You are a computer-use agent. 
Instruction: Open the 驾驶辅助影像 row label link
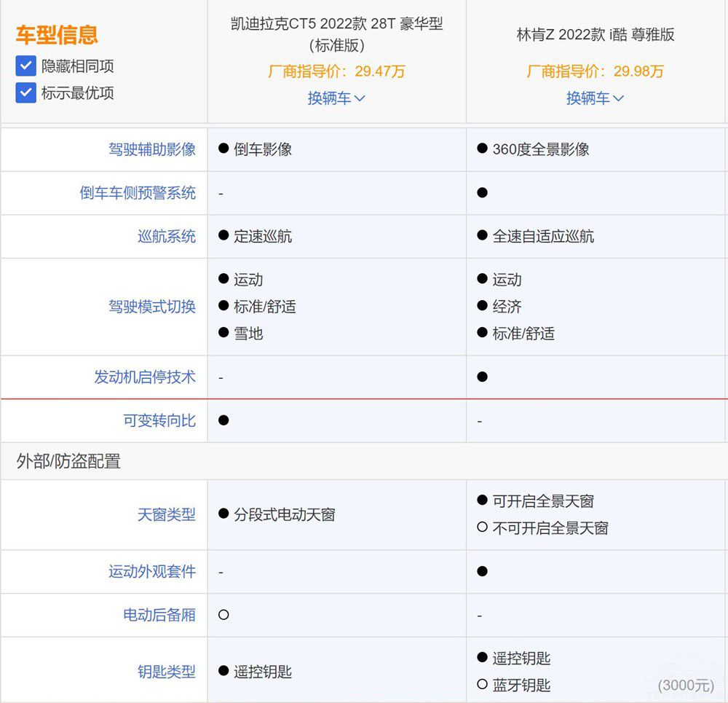point(152,149)
